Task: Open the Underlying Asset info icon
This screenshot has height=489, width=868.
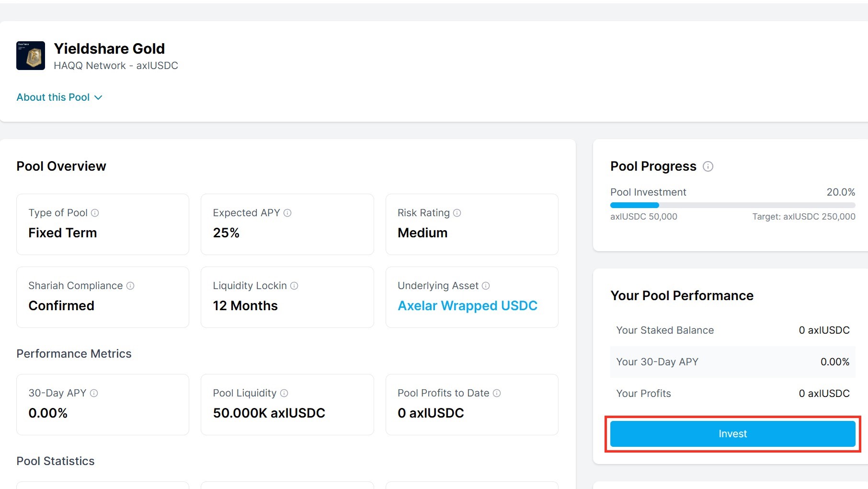Action: point(486,286)
